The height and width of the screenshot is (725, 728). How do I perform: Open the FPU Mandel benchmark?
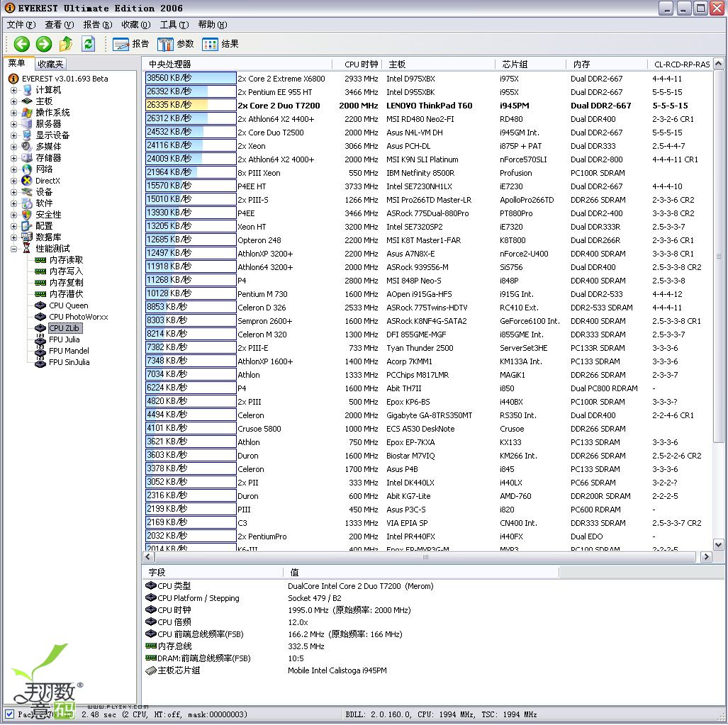(x=69, y=351)
